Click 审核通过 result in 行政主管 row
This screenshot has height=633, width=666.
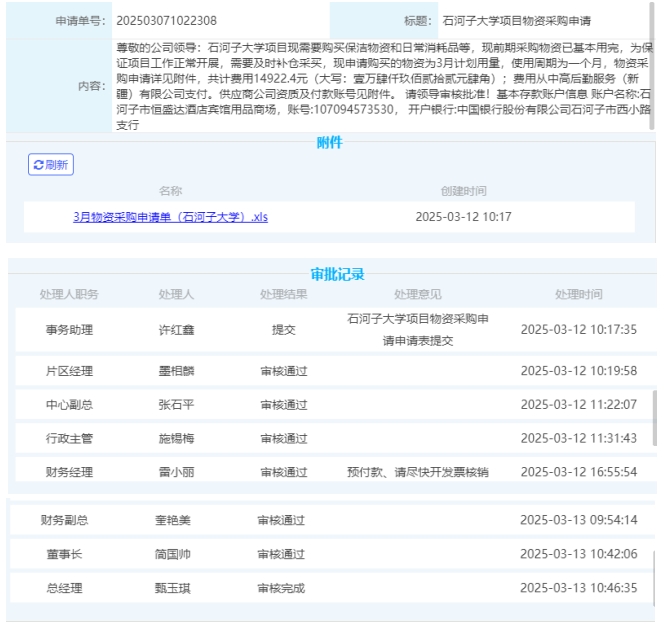click(284, 438)
